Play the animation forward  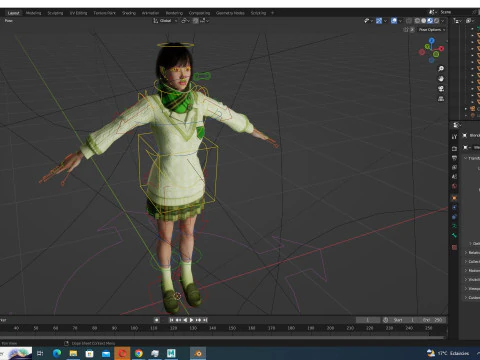[191, 320]
